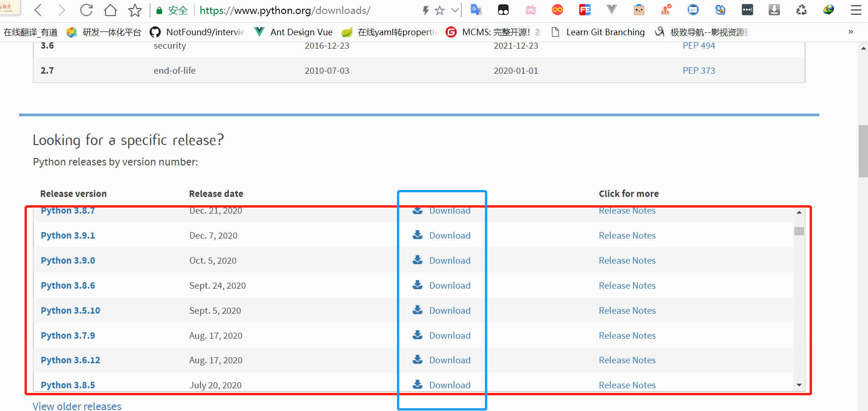Click the main page vertical scrollbar thumb

coord(863,151)
